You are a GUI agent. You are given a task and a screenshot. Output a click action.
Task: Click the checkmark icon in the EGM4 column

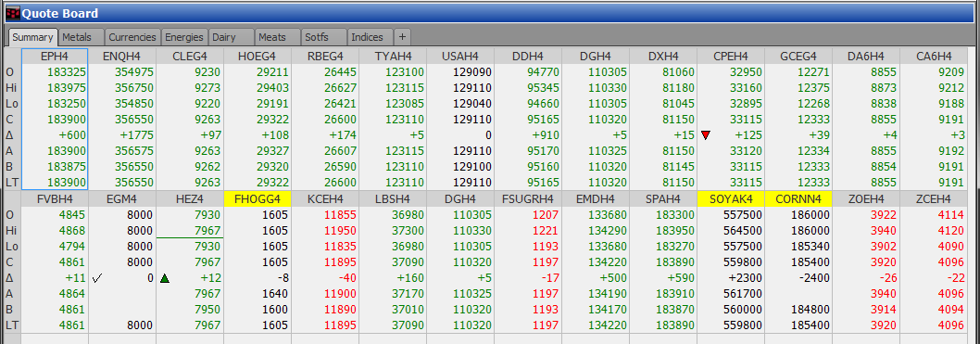click(97, 277)
